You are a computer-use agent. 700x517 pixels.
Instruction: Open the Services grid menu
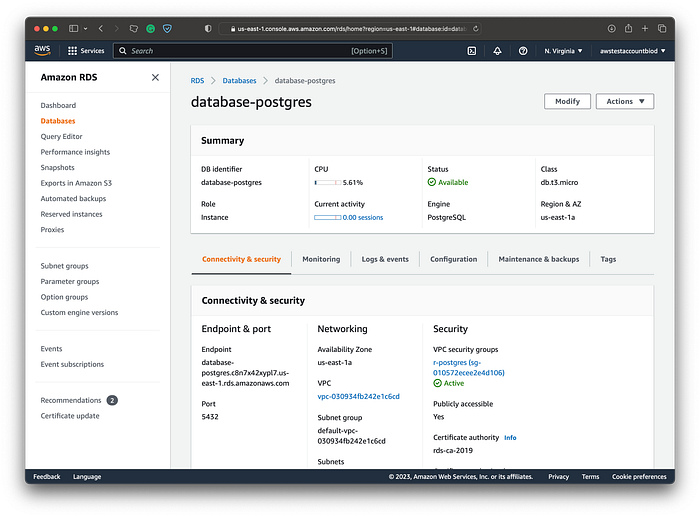[x=86, y=51]
